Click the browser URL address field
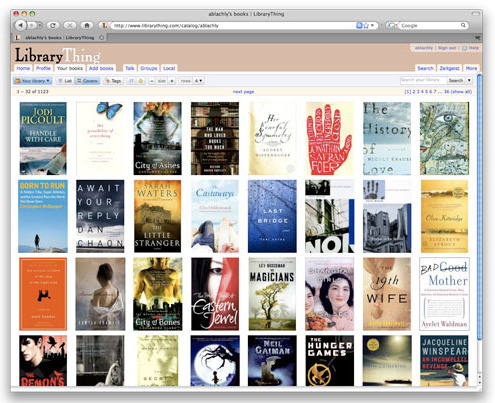This screenshot has width=495, height=403. pos(233,25)
